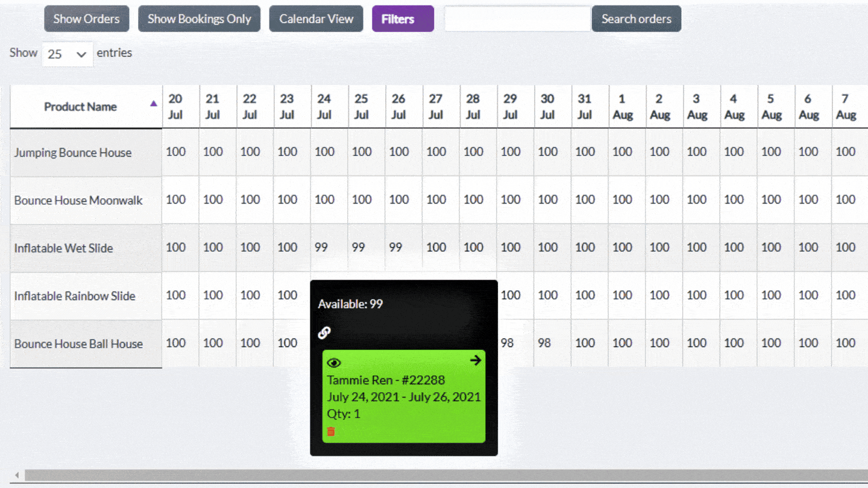Click the 20 Jul column header

coord(181,107)
